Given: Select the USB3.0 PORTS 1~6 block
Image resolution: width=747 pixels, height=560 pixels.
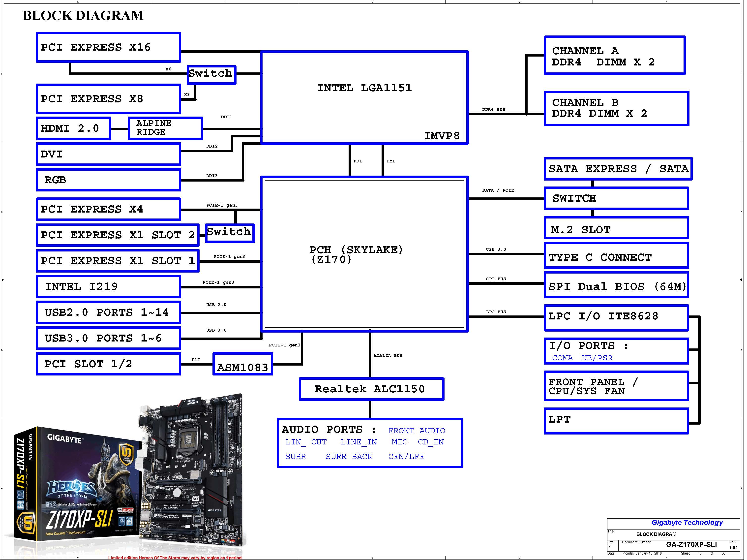Looking at the screenshot, I should [108, 338].
